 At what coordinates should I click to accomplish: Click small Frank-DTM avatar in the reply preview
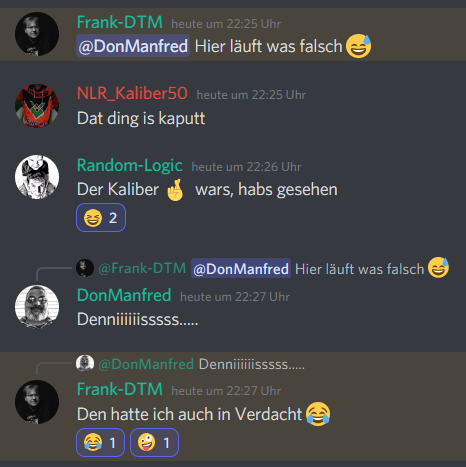85,268
